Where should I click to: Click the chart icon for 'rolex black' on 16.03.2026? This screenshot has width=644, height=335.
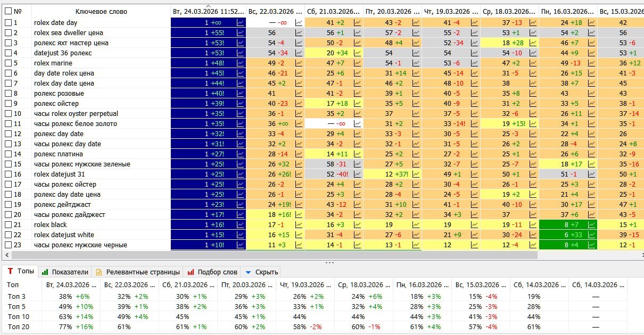(x=591, y=225)
